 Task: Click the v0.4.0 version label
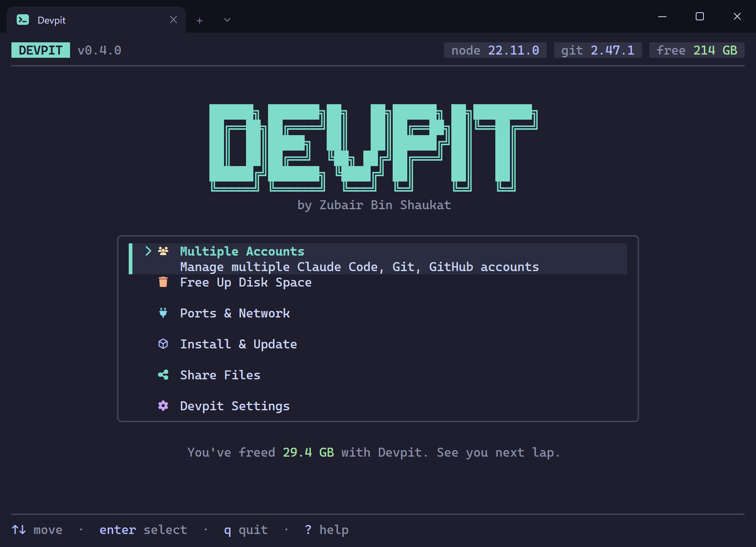99,50
